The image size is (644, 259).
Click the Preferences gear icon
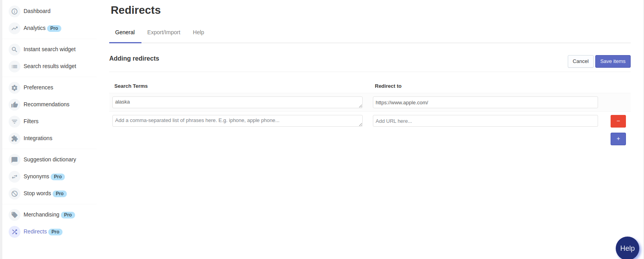pos(15,88)
